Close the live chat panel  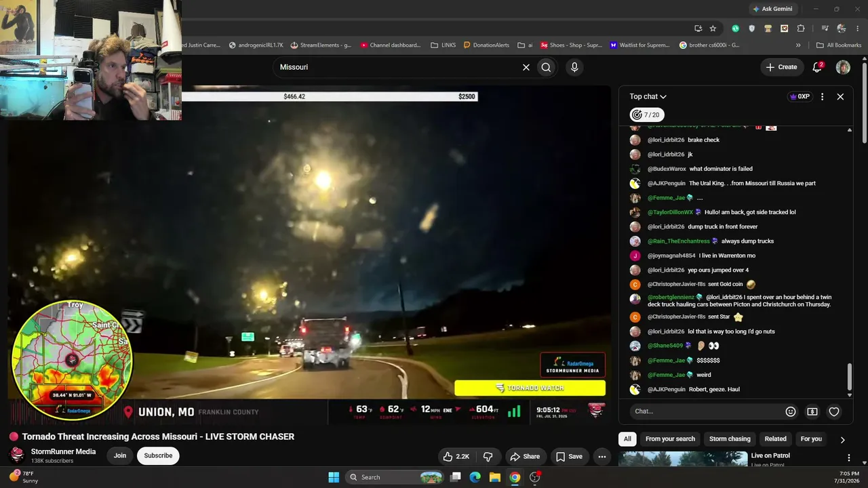pos(840,96)
